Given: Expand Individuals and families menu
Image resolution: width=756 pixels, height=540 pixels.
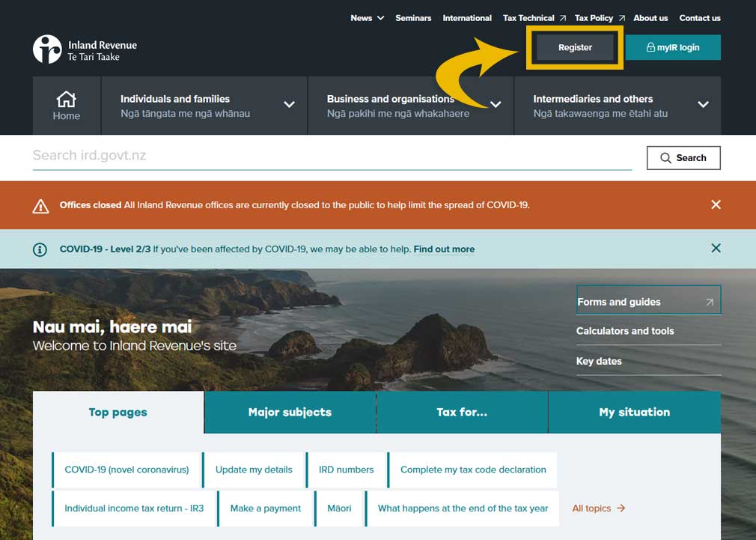Looking at the screenshot, I should [x=289, y=106].
